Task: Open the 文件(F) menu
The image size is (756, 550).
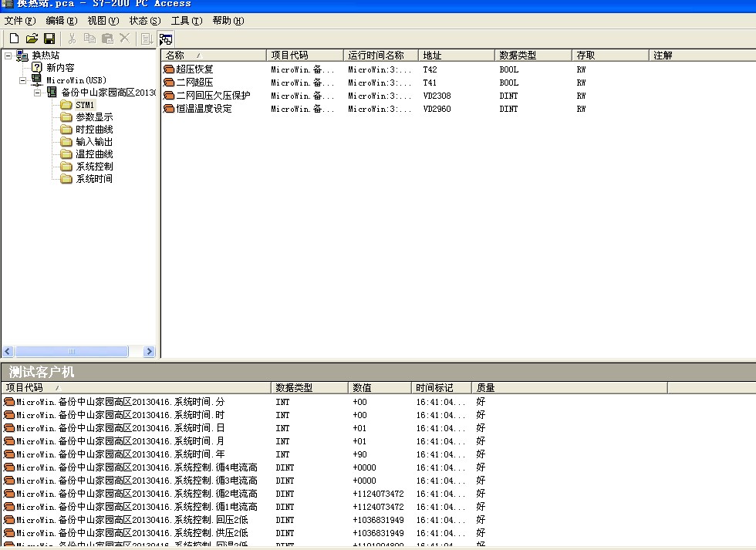Action: [x=20, y=21]
